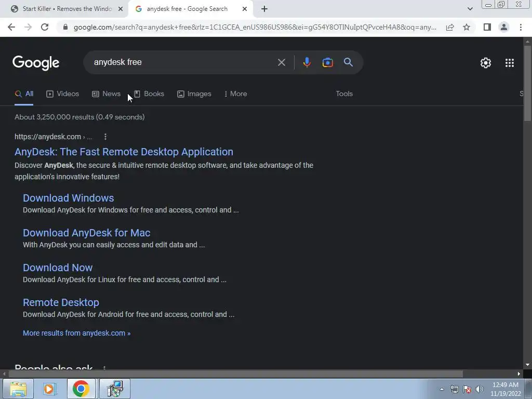
Task: Open the Google apps grid
Action: pyautogui.click(x=509, y=63)
